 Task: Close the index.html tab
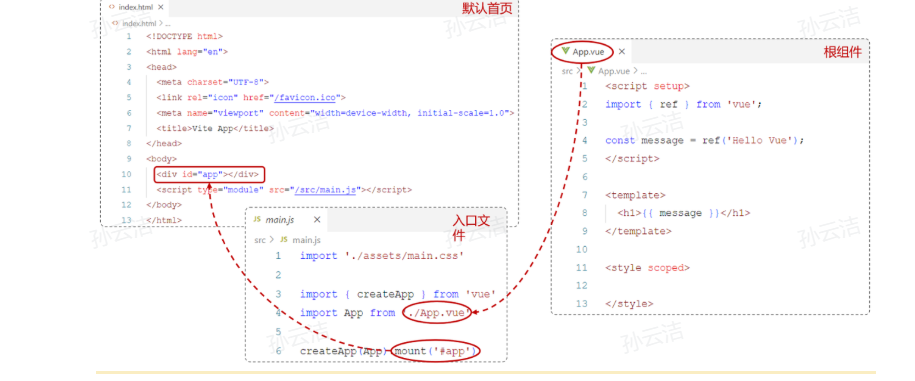tap(160, 7)
